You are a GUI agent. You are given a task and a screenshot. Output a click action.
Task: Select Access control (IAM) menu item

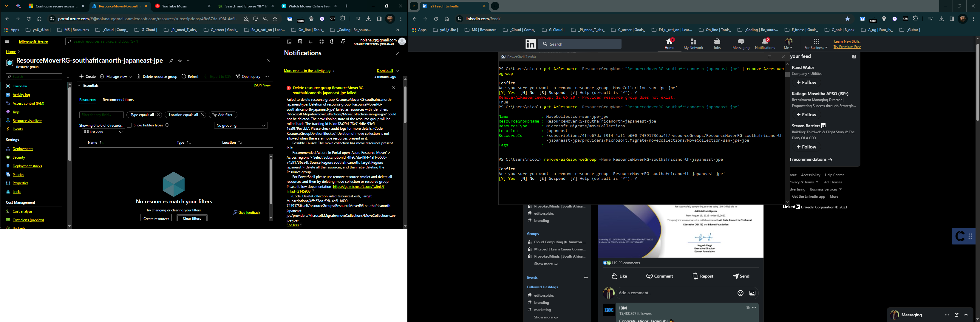28,103
